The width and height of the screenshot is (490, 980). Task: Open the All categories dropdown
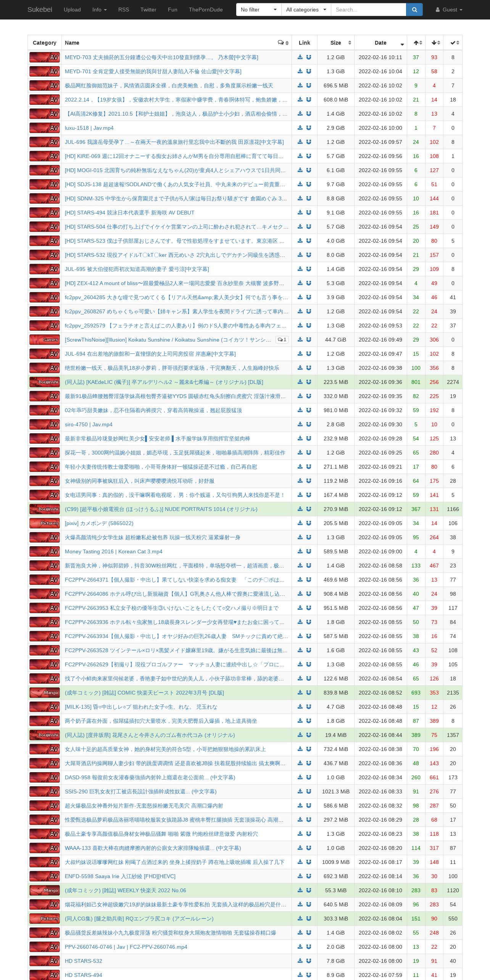[x=306, y=10]
